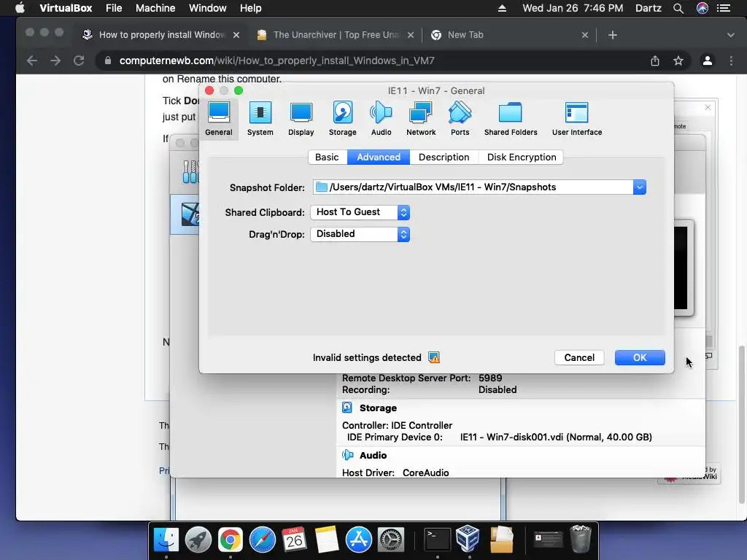Click Cancel in the settings dialog
747x560 pixels.
click(x=579, y=357)
